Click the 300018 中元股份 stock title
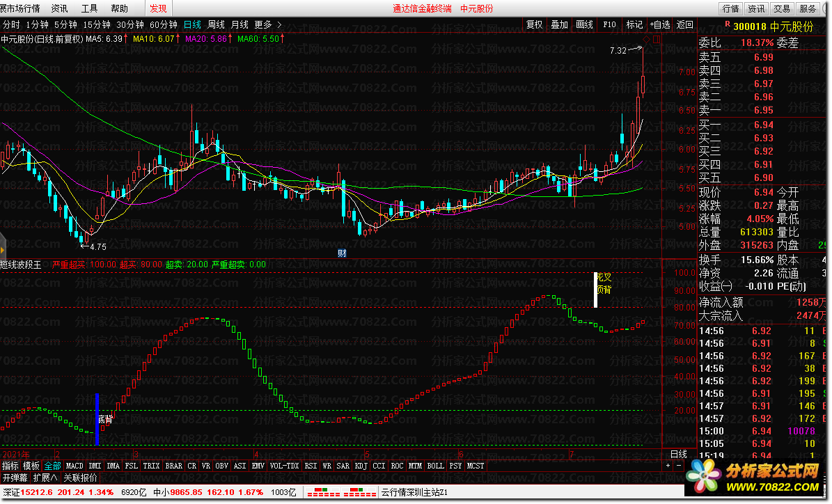Viewport: 832px width, 504px height. pyautogui.click(x=773, y=26)
